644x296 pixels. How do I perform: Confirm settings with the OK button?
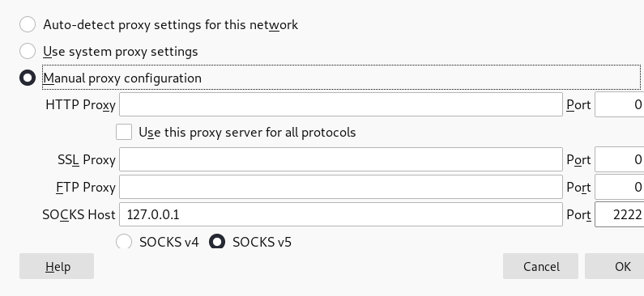[x=614, y=267]
